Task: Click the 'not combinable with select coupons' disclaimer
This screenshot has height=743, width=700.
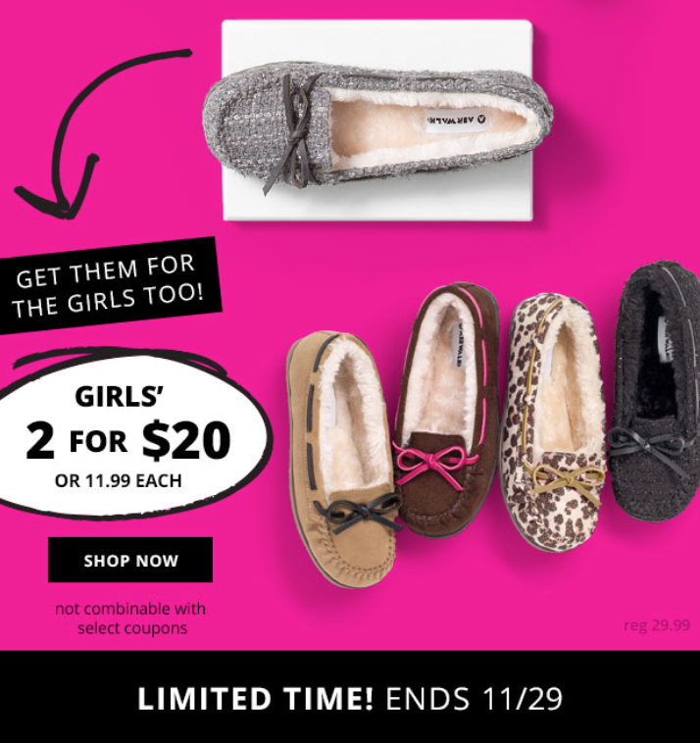Action: 130,619
